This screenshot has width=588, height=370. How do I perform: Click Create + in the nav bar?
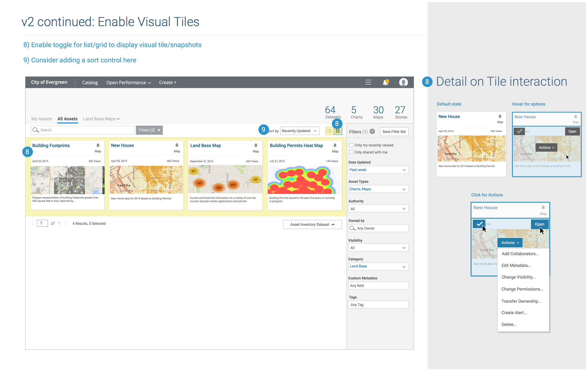click(168, 83)
